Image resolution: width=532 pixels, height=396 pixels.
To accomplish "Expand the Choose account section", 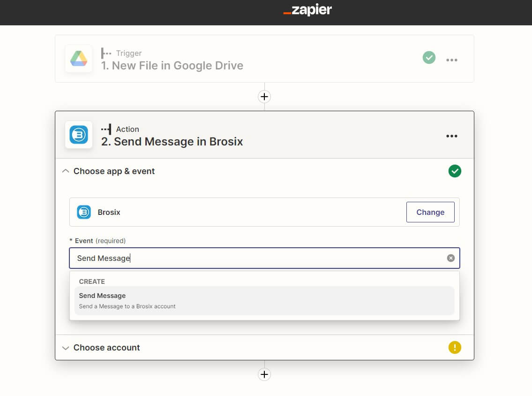I will tap(66, 348).
